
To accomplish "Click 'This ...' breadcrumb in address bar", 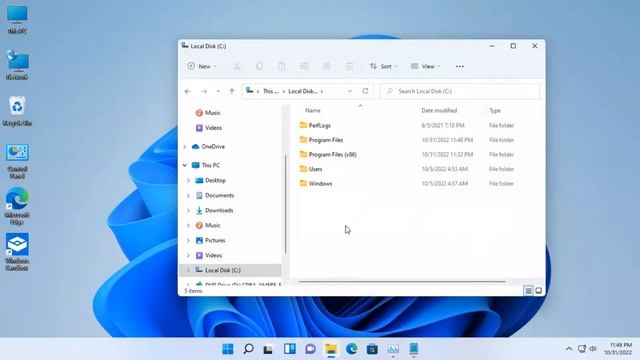I will tap(271, 91).
